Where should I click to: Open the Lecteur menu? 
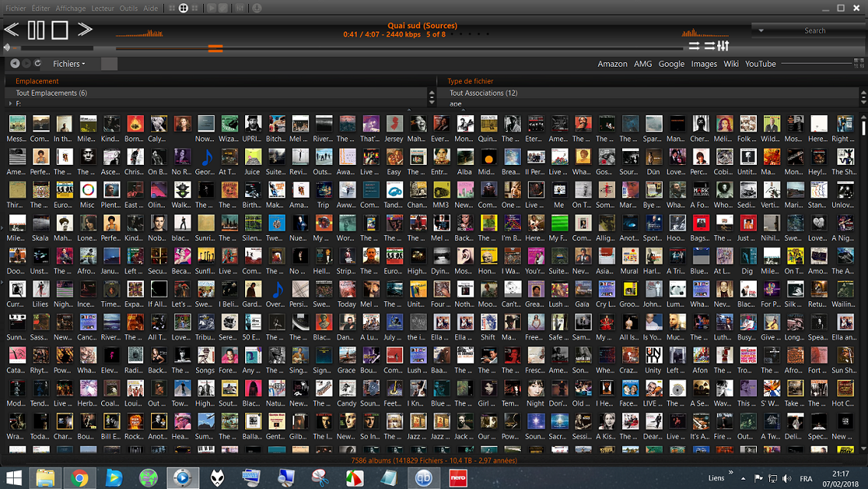tap(103, 8)
